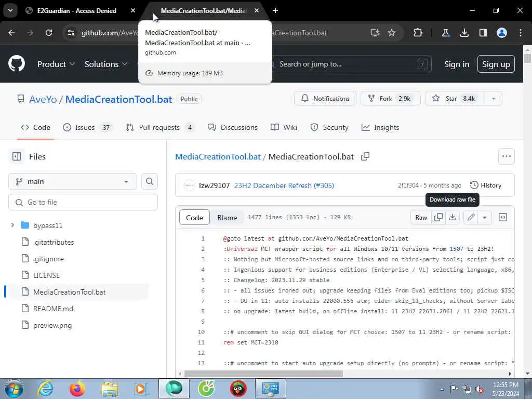The image size is (532, 399).
Task: Copy file path icon next to MediaCreationTool.bat
Action: (365, 156)
